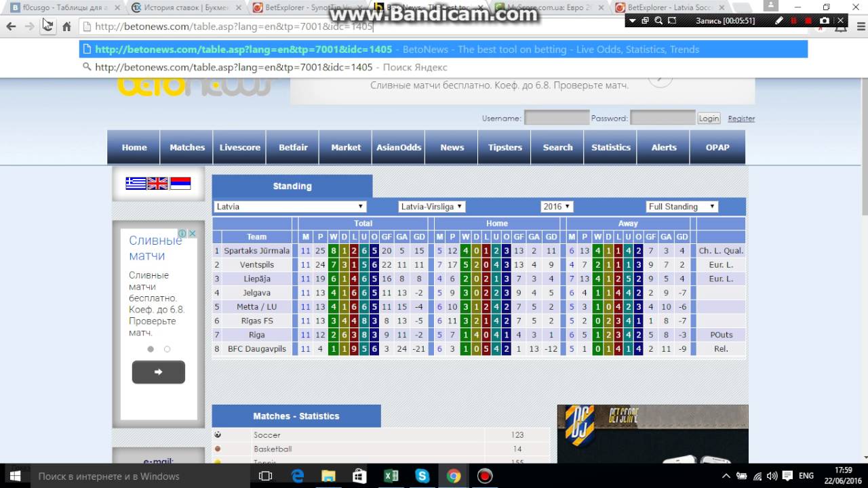Open the Statistics nav item

tap(611, 147)
